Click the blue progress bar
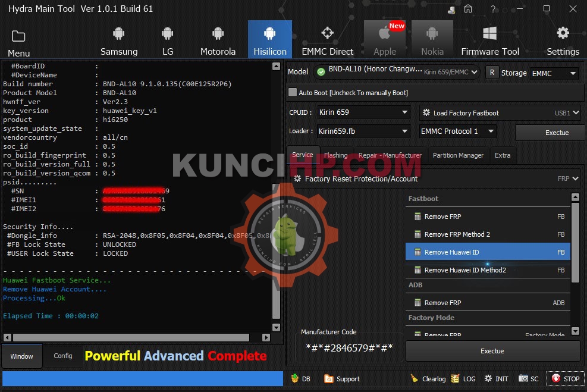The width and height of the screenshot is (587, 392). coord(143,378)
